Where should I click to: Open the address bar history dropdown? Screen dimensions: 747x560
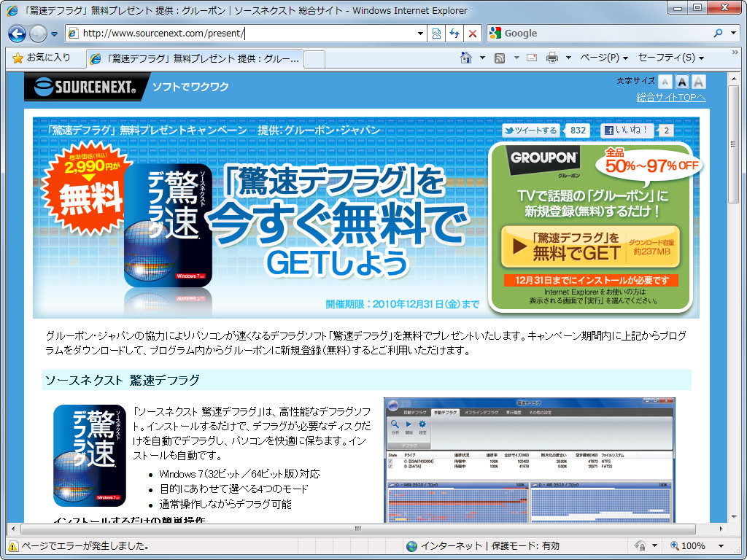pyautogui.click(x=421, y=34)
